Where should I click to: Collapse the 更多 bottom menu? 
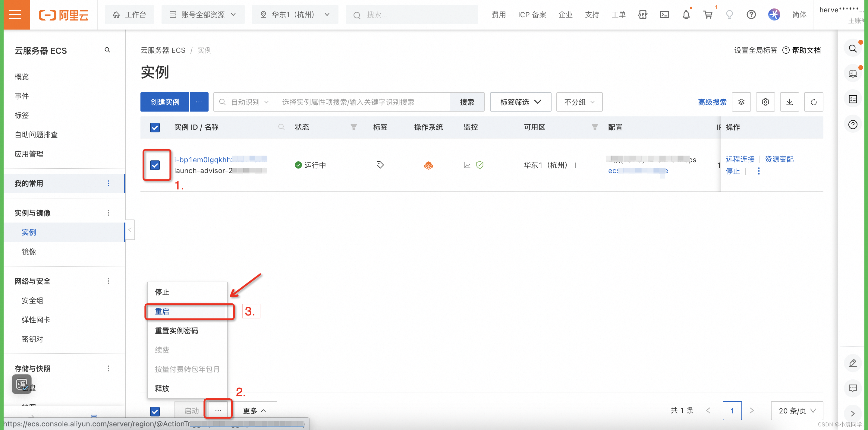[255, 410]
